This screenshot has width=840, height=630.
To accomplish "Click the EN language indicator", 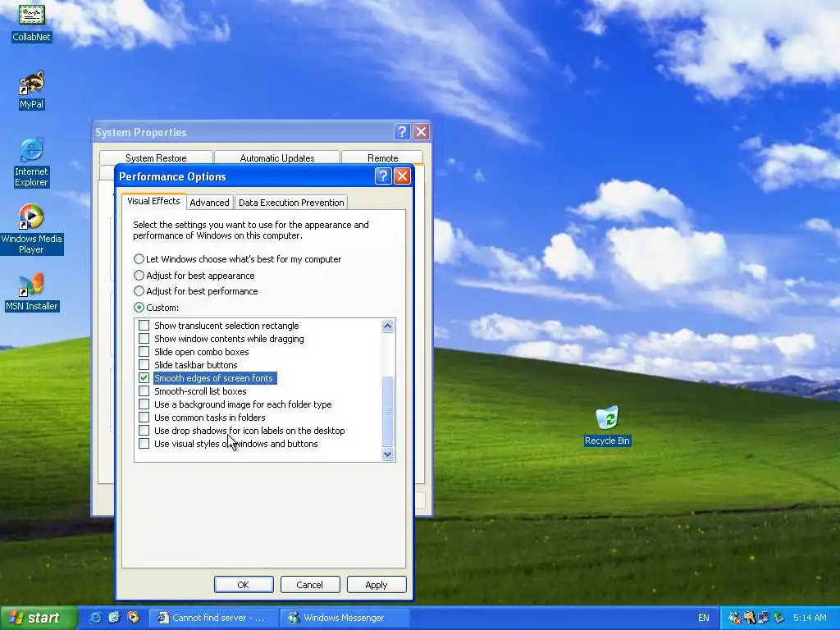I will pos(703,618).
